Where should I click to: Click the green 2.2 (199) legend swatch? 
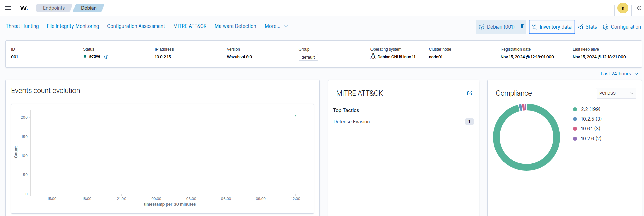pyautogui.click(x=575, y=109)
